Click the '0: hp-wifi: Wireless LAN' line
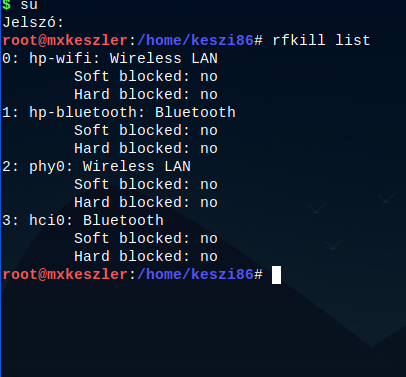Screen dimensions: 406x377 [110, 59]
